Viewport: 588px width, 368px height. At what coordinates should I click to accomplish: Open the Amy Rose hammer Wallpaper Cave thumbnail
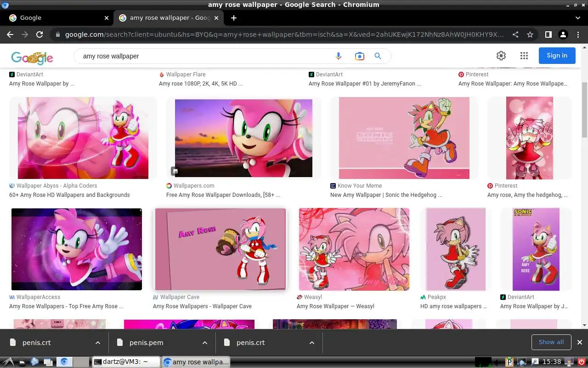tap(220, 249)
